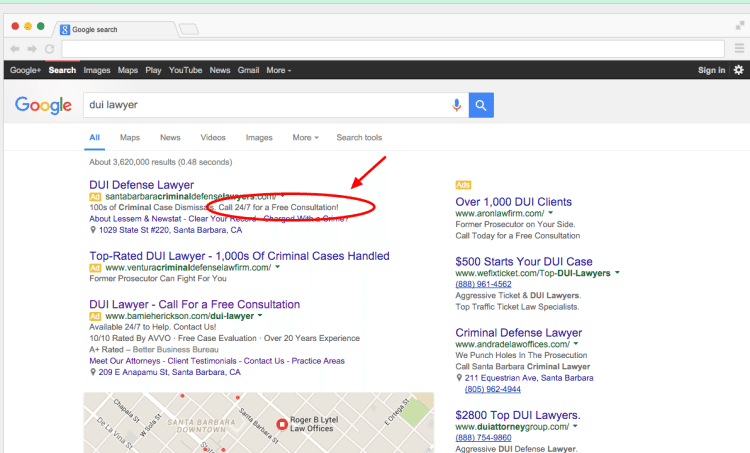Expand the More menu in black bar
750x453 pixels.
278,70
